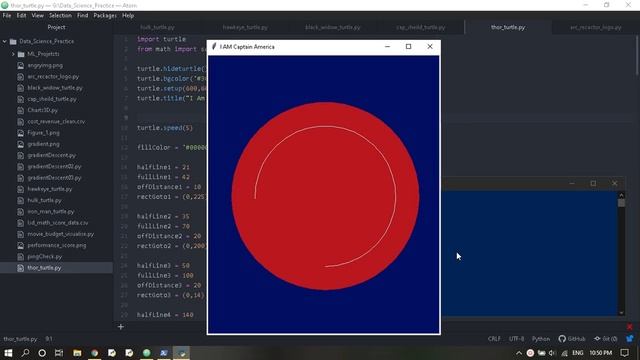Open the Find menu
The width and height of the screenshot is (640, 360).
82,16
